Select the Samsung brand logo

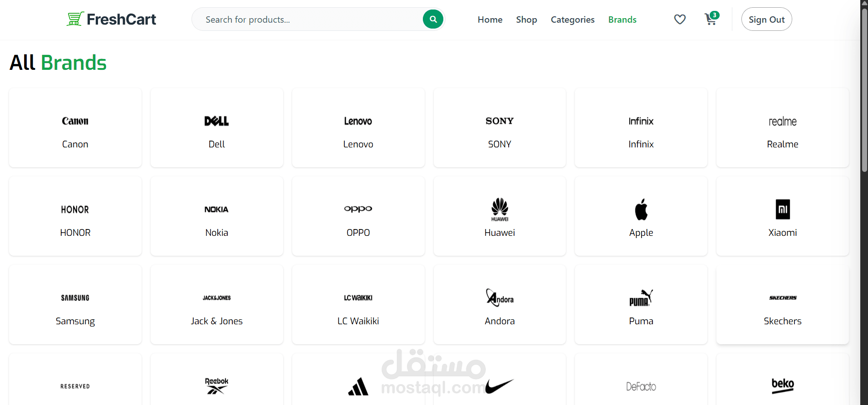tap(75, 298)
